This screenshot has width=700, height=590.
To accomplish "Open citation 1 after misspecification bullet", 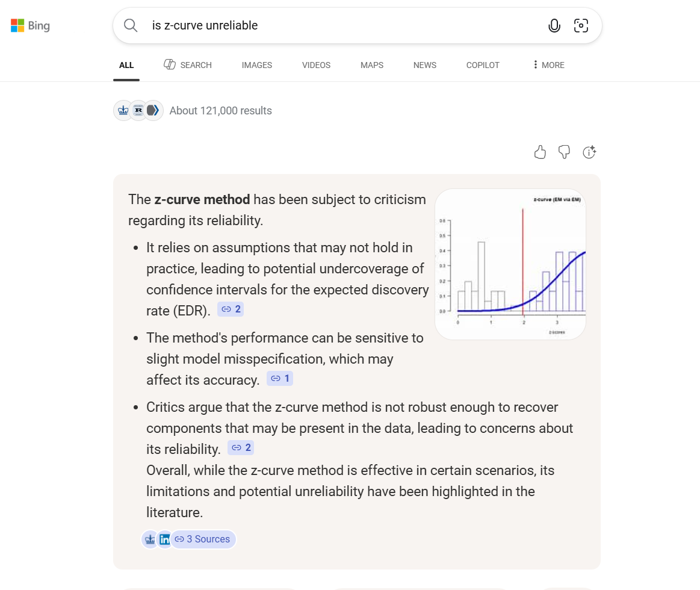I will 280,379.
